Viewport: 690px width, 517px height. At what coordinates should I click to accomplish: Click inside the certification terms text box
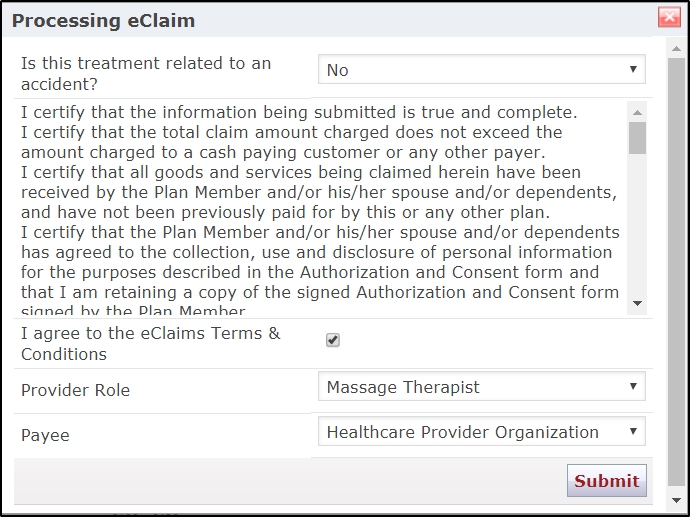click(x=320, y=208)
